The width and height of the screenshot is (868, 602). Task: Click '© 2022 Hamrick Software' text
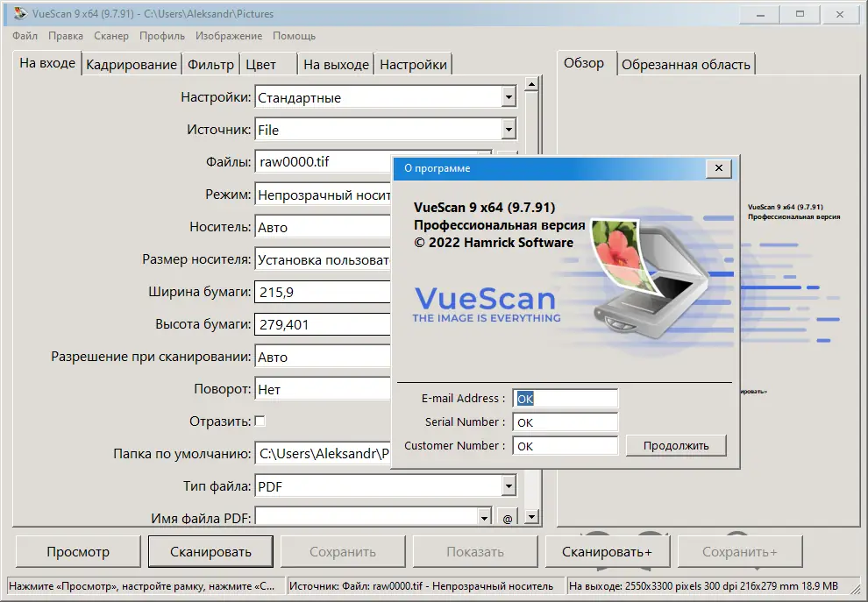[x=494, y=243]
